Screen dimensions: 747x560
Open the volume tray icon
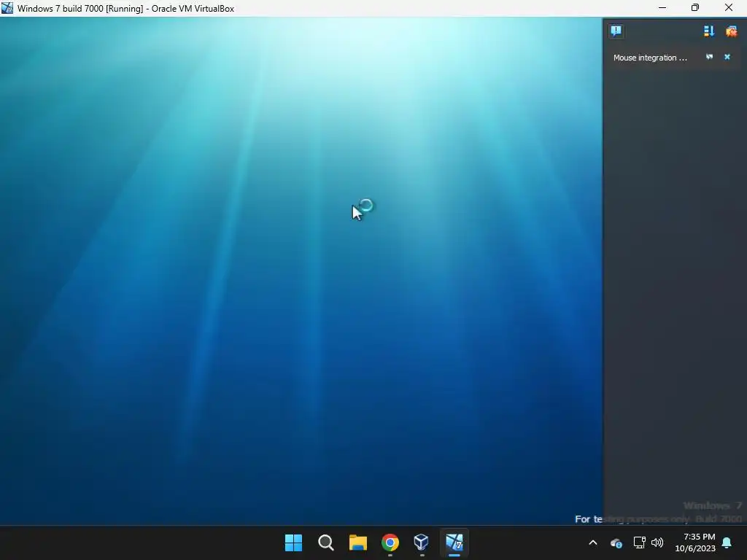point(657,542)
